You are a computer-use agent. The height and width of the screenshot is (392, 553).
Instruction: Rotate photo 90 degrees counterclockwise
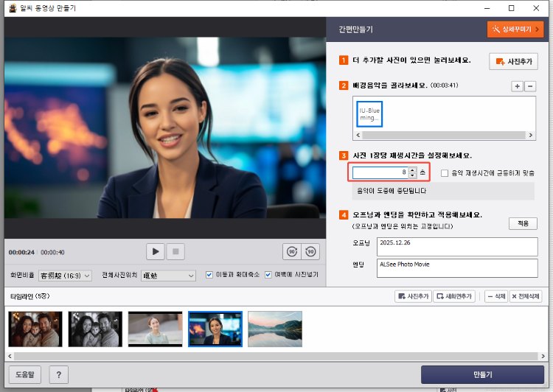291,251
